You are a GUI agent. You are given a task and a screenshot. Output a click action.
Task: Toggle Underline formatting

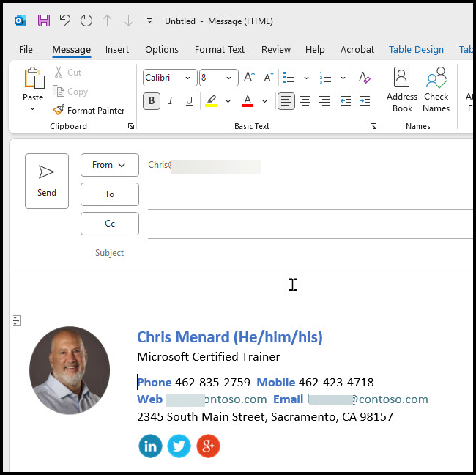(189, 101)
